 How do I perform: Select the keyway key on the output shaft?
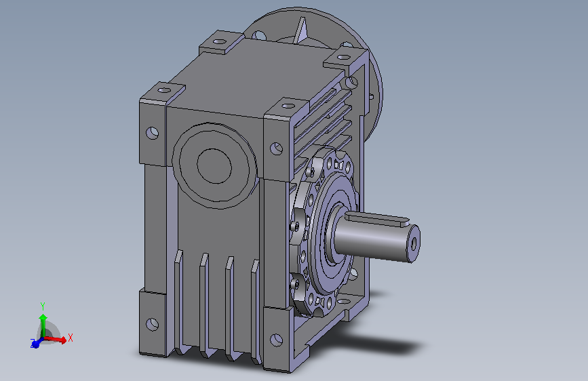click(x=377, y=218)
